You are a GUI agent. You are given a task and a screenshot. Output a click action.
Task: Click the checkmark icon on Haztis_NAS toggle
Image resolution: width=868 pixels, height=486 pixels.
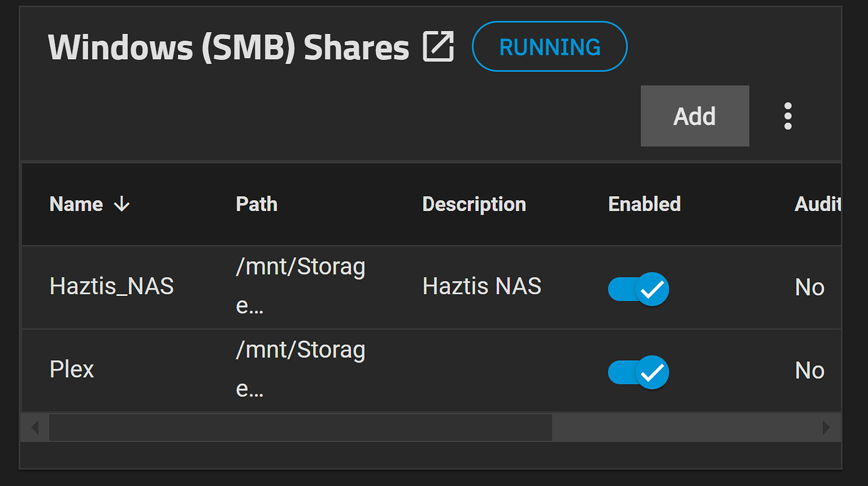(x=651, y=289)
